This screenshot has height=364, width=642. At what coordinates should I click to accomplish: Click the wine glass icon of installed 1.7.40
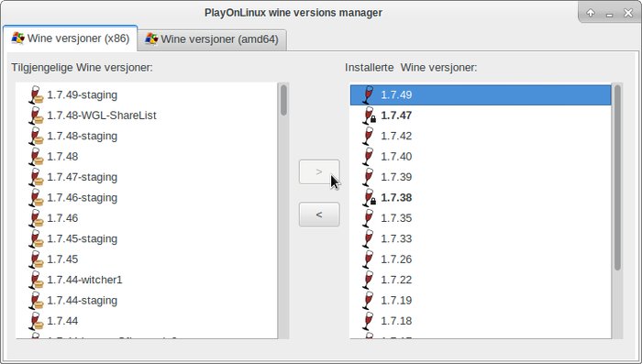(369, 157)
